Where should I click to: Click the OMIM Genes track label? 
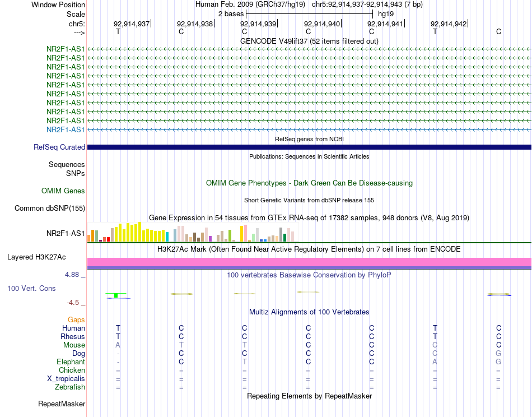[x=63, y=191]
